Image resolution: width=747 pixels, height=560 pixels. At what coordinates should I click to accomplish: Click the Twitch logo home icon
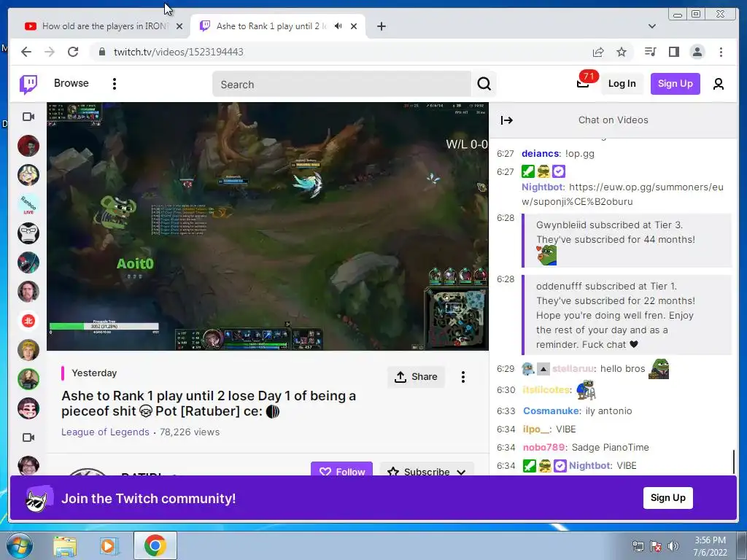(28, 85)
